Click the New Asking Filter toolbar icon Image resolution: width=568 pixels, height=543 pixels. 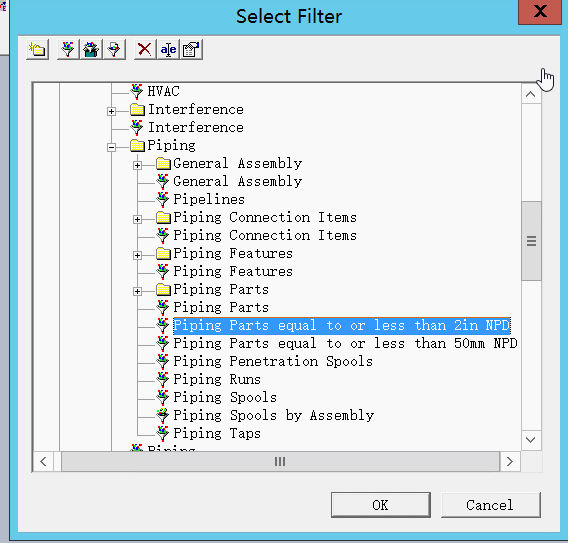(x=114, y=50)
